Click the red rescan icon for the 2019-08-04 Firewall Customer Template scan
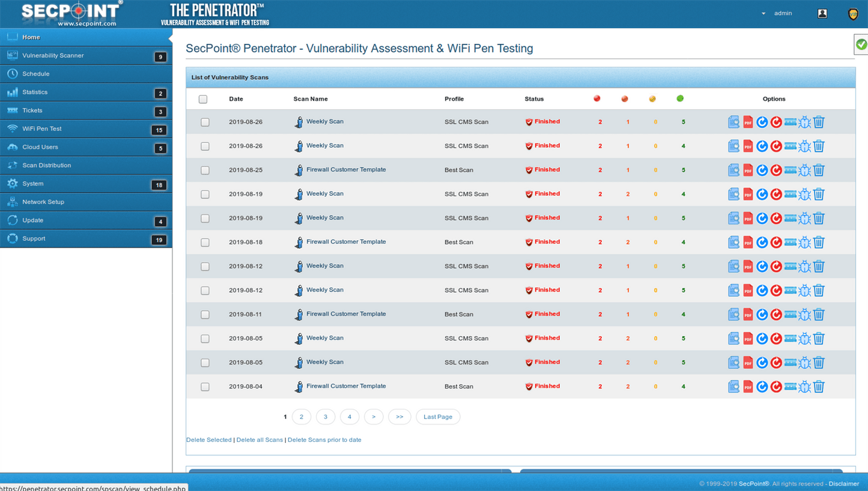Screen dimensions: 868x491 [x=775, y=386]
